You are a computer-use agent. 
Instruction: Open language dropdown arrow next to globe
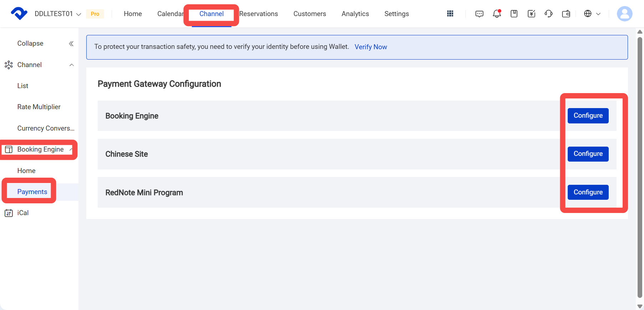tap(598, 14)
